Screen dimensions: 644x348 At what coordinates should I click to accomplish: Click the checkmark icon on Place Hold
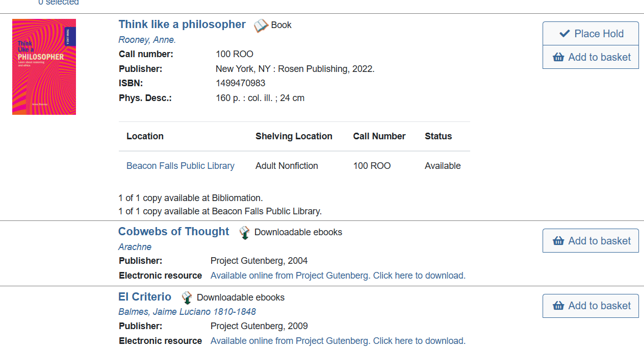[564, 34]
